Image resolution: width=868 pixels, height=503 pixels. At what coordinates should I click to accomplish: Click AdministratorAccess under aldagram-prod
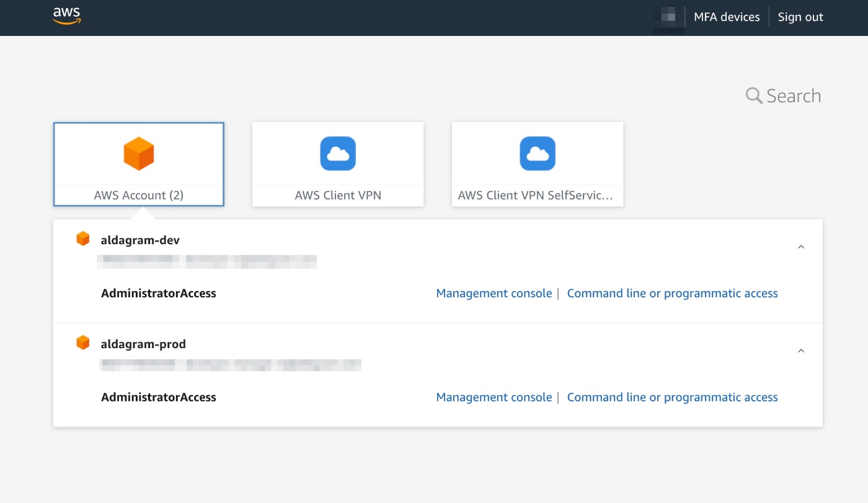pos(159,398)
